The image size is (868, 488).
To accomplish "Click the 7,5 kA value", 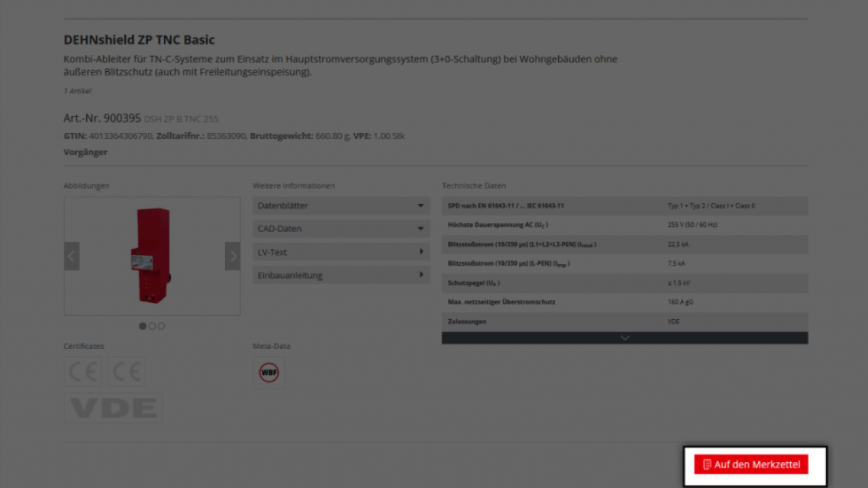I will click(x=677, y=263).
